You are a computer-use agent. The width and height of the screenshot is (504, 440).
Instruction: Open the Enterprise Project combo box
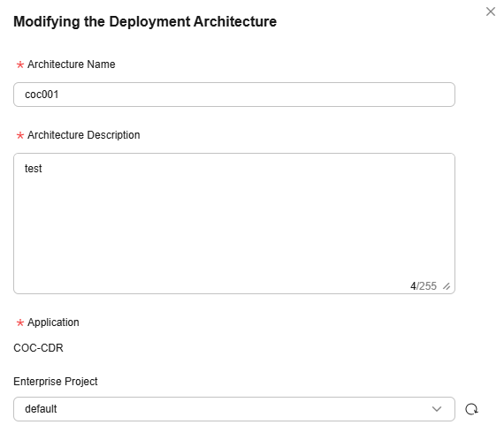[234, 409]
